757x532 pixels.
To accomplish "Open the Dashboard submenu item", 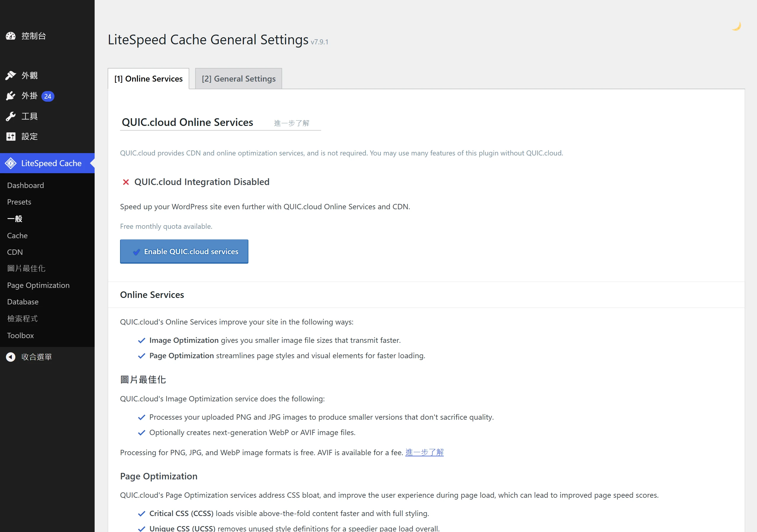I will [25, 185].
